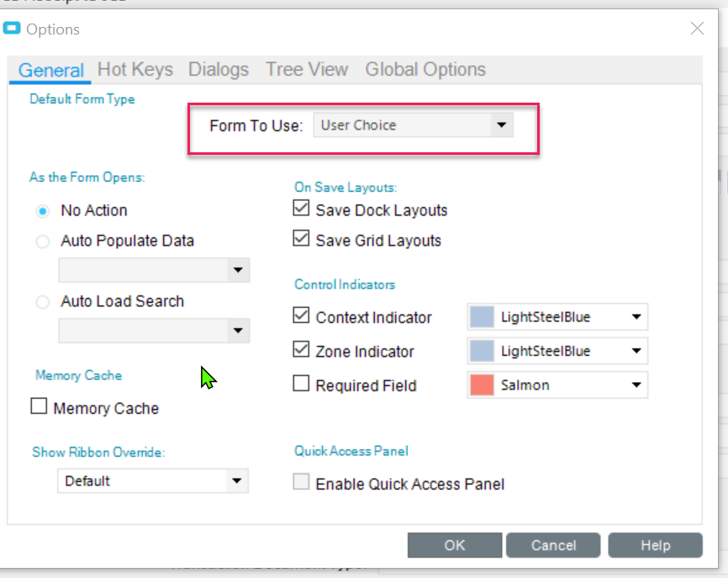Enable the Required Field checkbox
This screenshot has height=578, width=728.
pyautogui.click(x=301, y=384)
